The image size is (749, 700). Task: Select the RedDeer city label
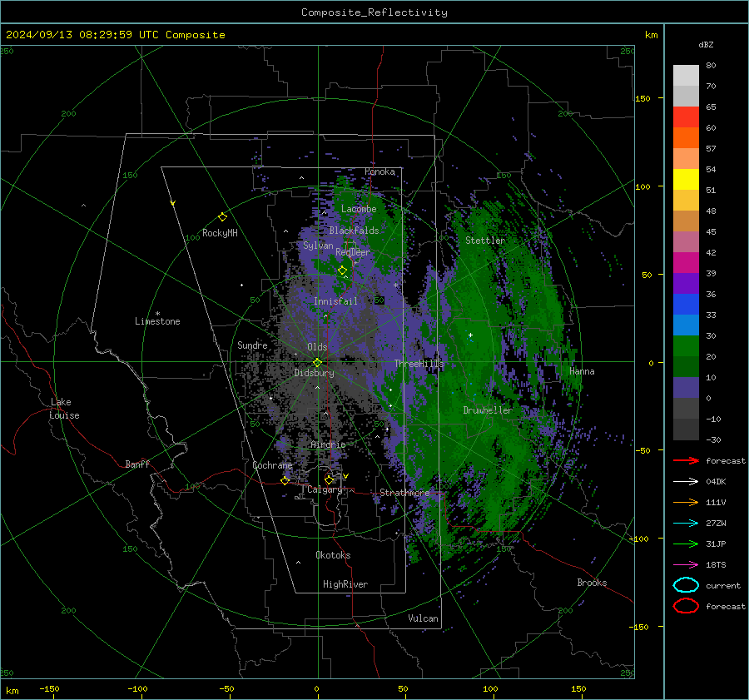point(353,252)
